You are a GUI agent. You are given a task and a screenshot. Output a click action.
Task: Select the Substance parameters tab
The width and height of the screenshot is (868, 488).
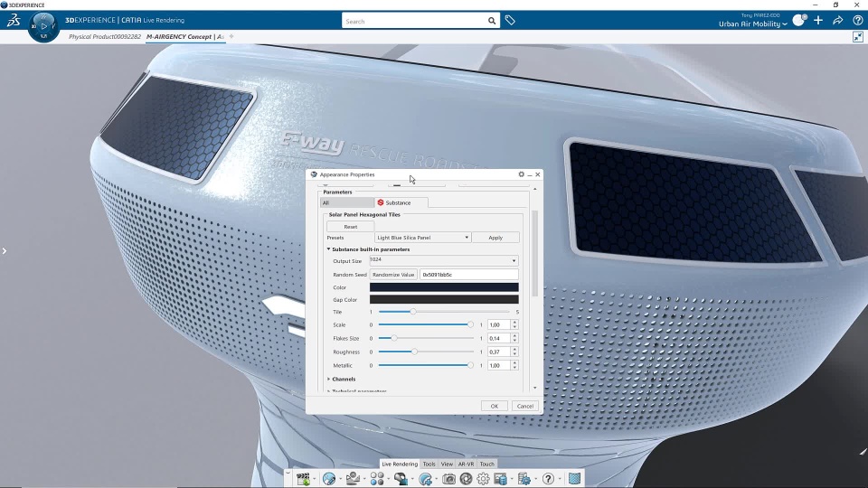(401, 202)
